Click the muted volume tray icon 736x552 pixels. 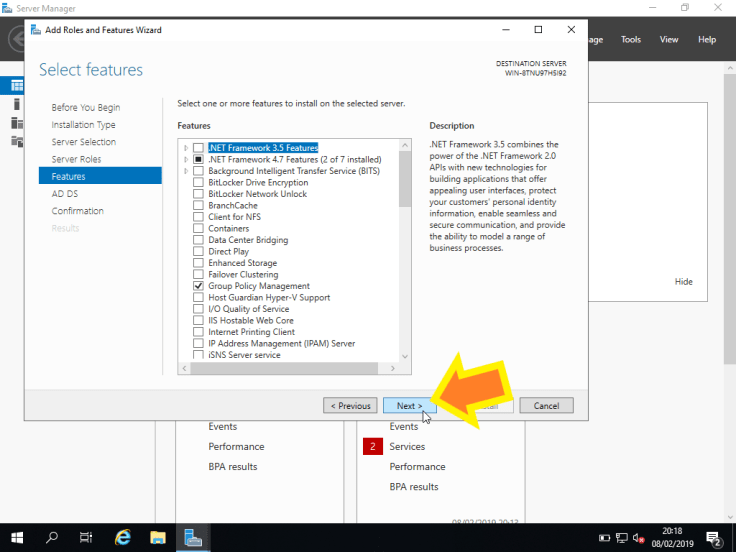click(639, 539)
